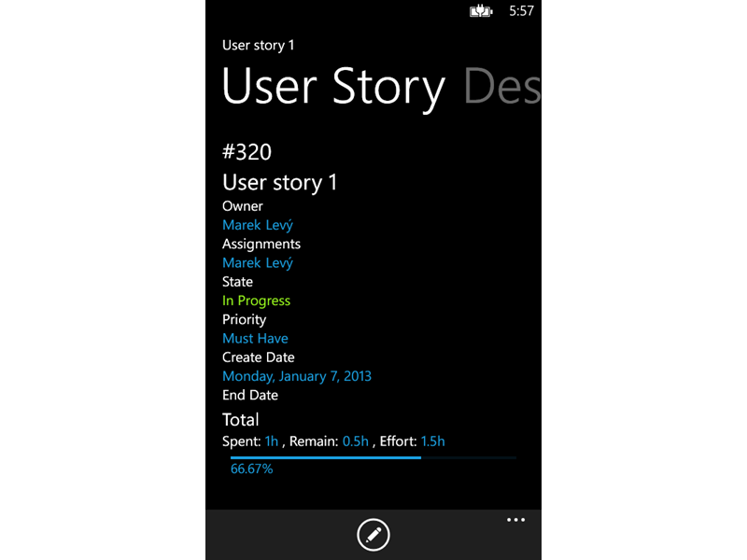Tap the State label
The image size is (747, 560).
point(238,282)
